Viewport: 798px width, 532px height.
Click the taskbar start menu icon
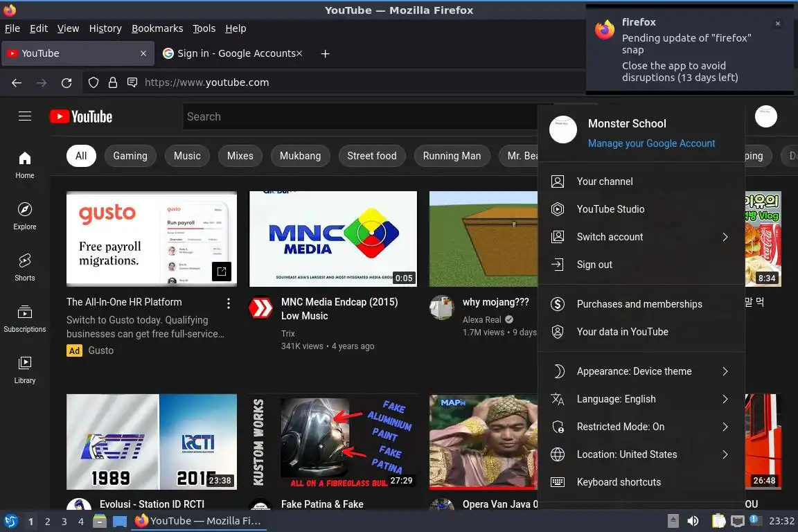click(10, 521)
